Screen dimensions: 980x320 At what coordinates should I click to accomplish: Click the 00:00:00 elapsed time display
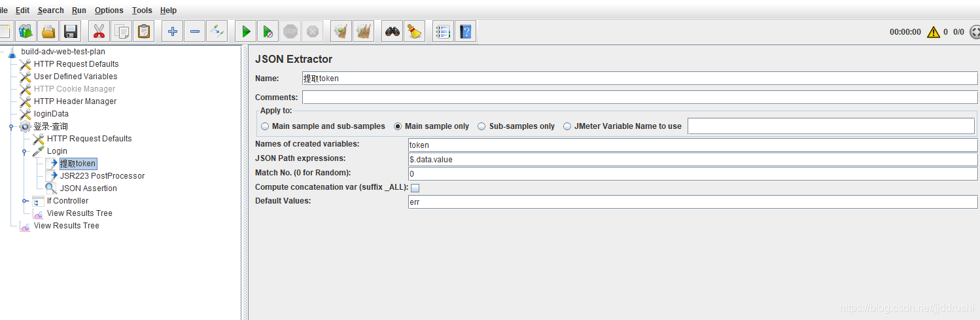coord(905,32)
